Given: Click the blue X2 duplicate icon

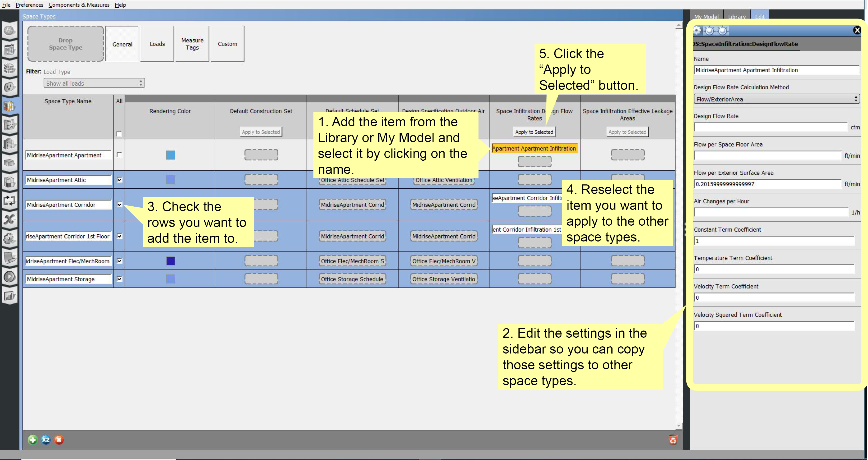Looking at the screenshot, I should pyautogui.click(x=46, y=440).
